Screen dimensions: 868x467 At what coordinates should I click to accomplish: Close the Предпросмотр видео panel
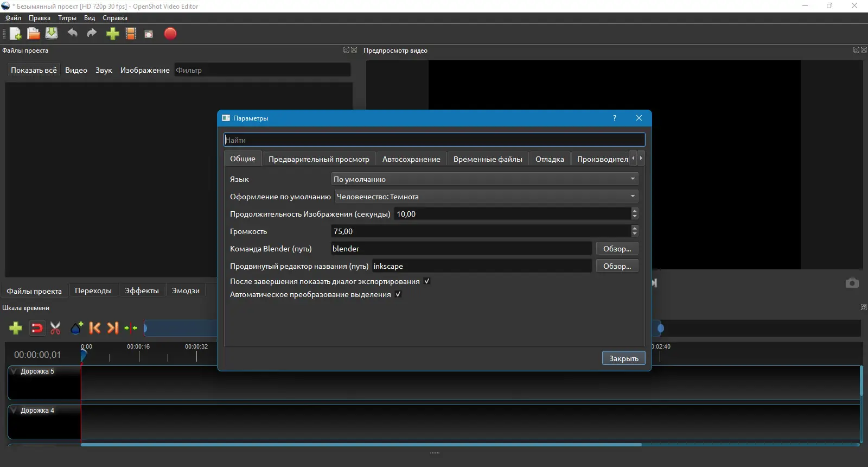click(864, 50)
